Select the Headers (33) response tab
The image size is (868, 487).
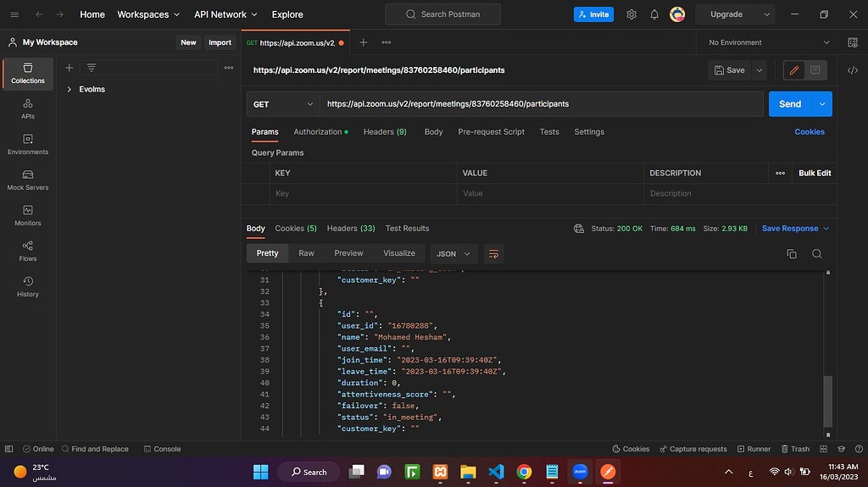(x=351, y=229)
